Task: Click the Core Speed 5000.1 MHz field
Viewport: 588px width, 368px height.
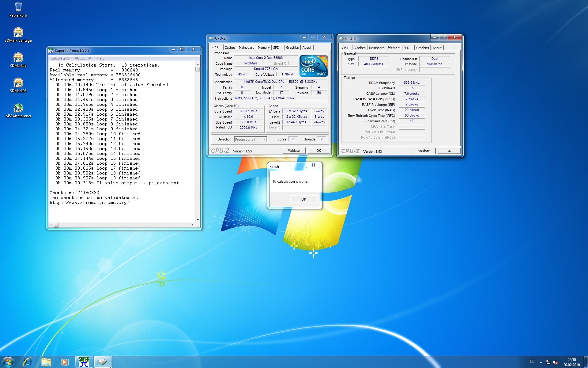Action: [248, 111]
